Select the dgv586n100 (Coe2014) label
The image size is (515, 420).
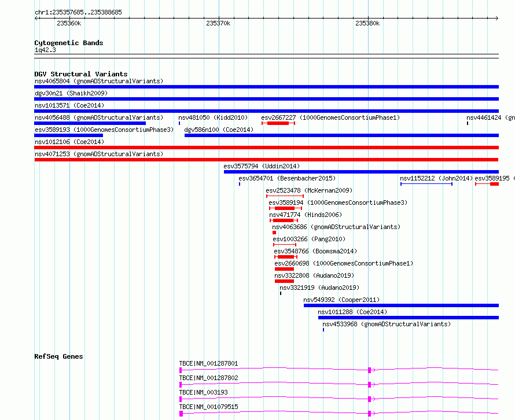click(219, 130)
